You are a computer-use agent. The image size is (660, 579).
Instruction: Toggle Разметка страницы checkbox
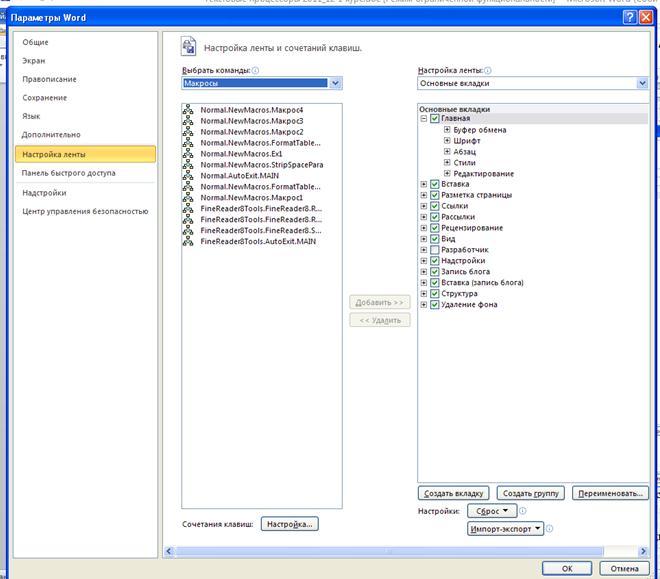(x=435, y=195)
